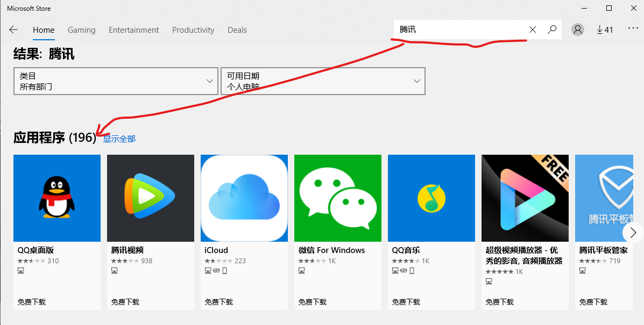Open the QQ桌面版 penguin app tile
644x325 pixels.
57,198
